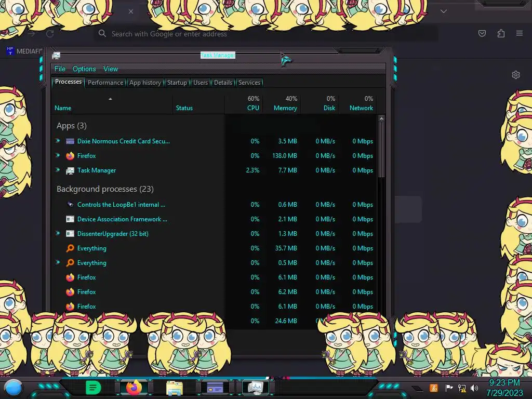The image size is (532, 399).
Task: Click the Firefox address search bar
Action: [x=266, y=34]
